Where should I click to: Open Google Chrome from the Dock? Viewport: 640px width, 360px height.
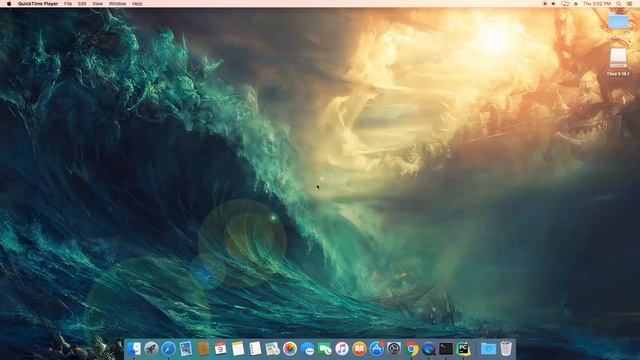pos(412,349)
